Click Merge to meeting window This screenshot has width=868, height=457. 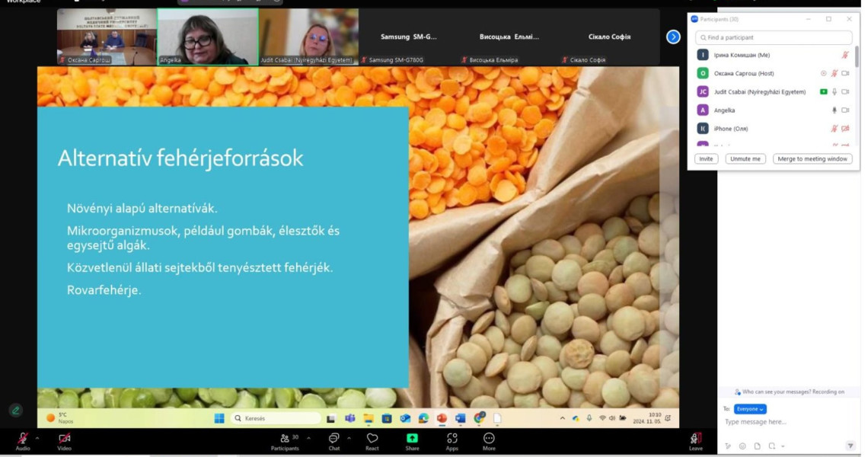(812, 159)
